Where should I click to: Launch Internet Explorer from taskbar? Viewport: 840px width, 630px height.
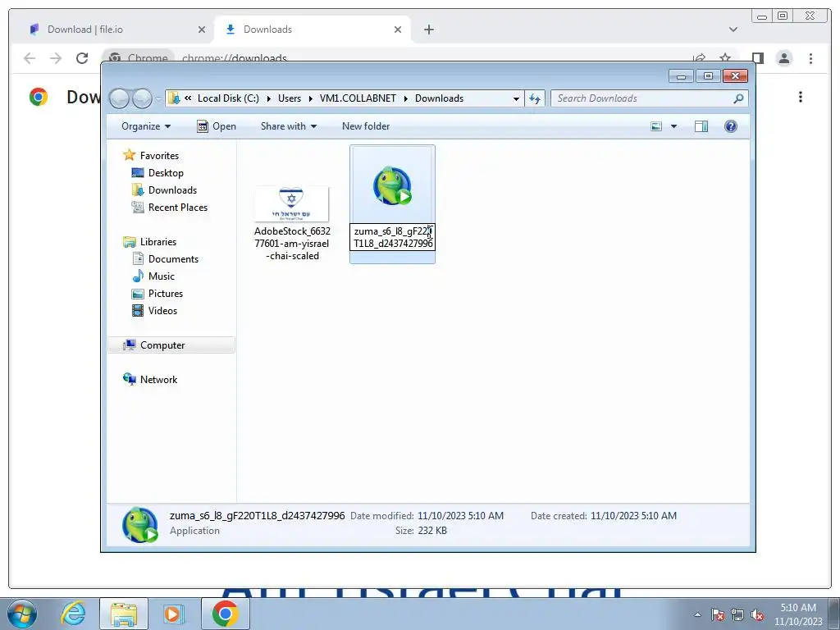point(73,614)
